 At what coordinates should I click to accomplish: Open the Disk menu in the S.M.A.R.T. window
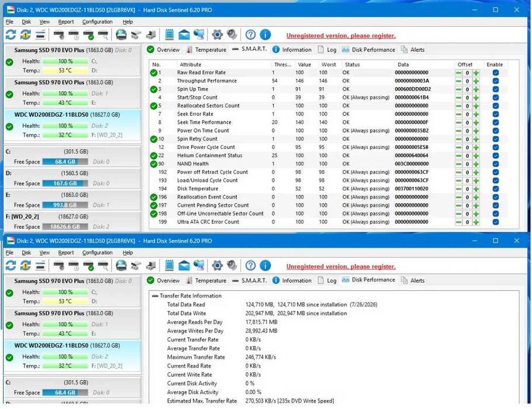26,22
